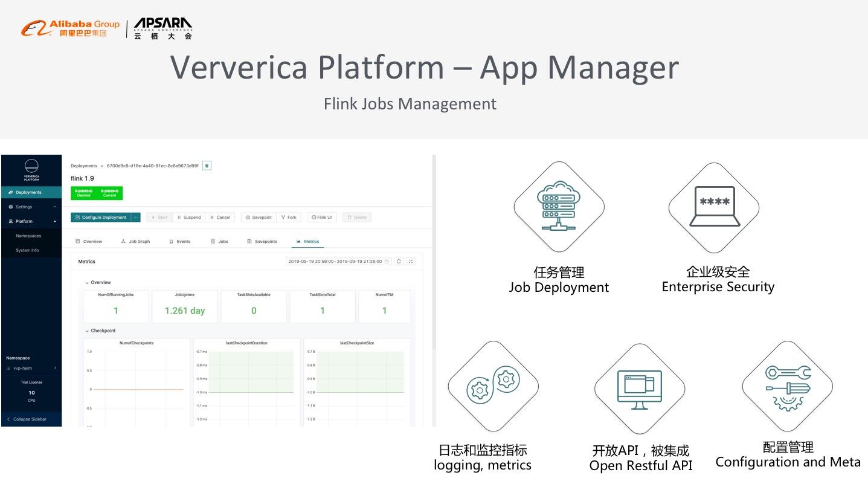The height and width of the screenshot is (484, 868).
Task: Cancel the deployment
Action: (220, 218)
